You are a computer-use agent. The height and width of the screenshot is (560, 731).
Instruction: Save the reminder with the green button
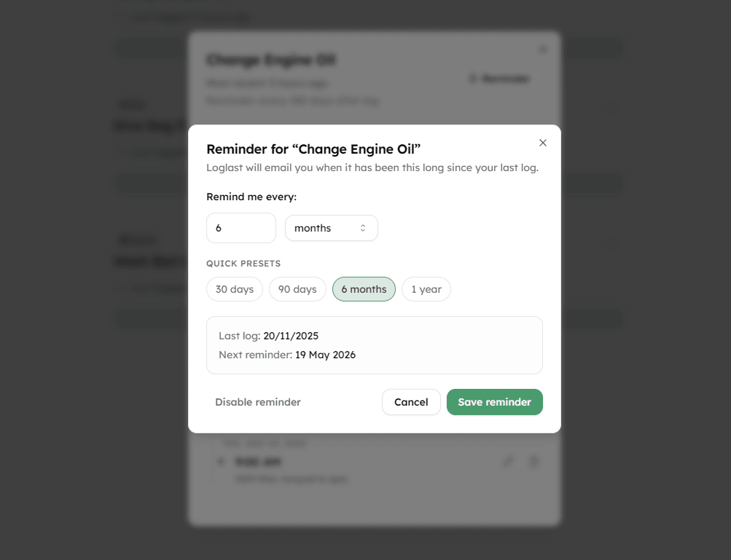point(494,401)
